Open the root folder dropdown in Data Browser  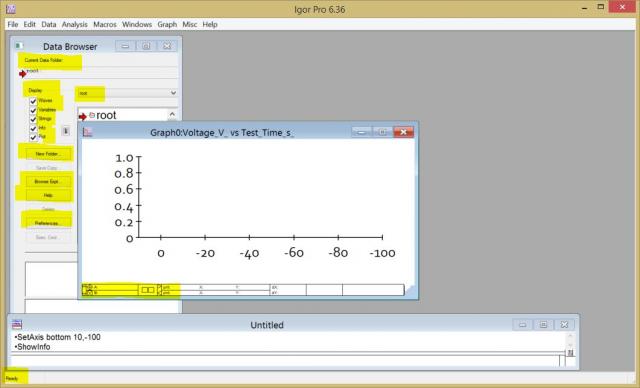click(x=127, y=93)
